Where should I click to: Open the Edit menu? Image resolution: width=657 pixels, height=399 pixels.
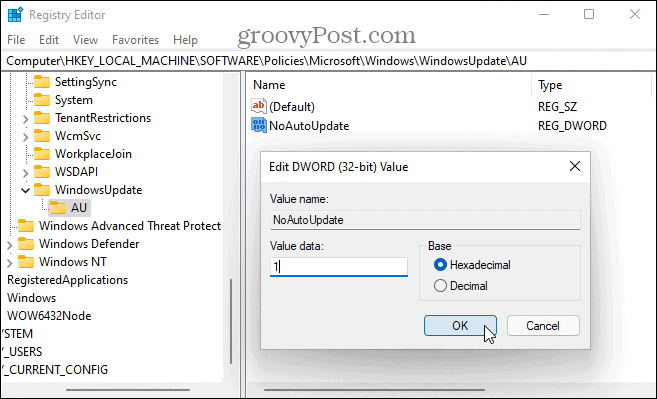49,40
